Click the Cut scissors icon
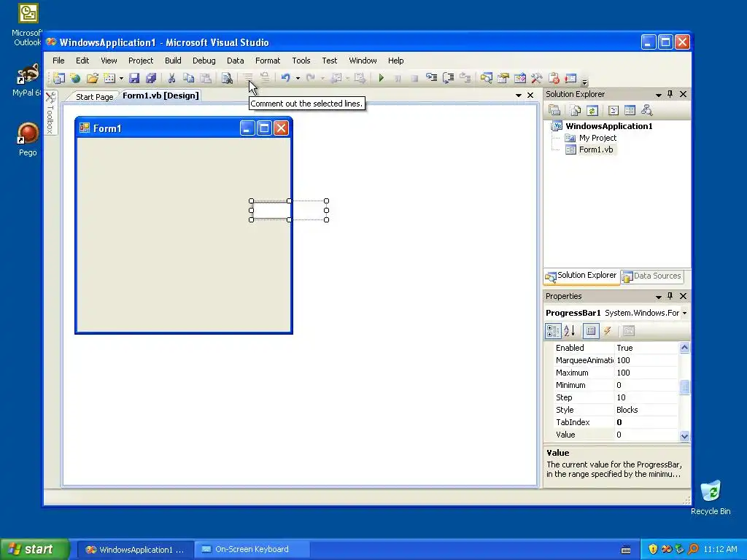 [x=171, y=78]
